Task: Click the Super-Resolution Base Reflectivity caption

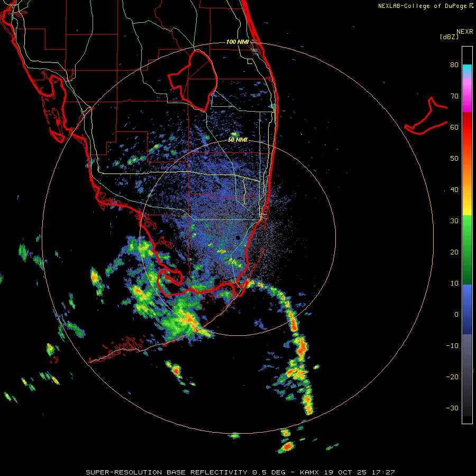Action: [241, 472]
